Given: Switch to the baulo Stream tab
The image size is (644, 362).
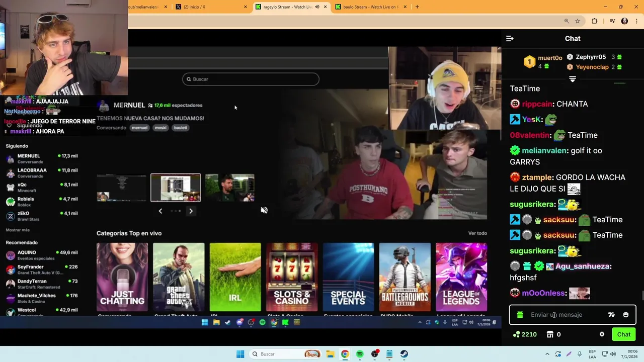Looking at the screenshot, I should [371, 7].
